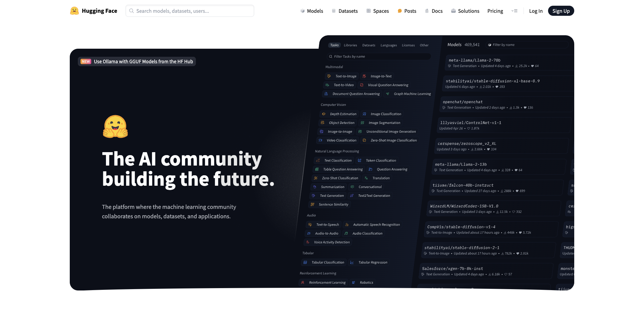Choose the Question Answering task tag
Screen dimensions: 644x316
coord(388,169)
